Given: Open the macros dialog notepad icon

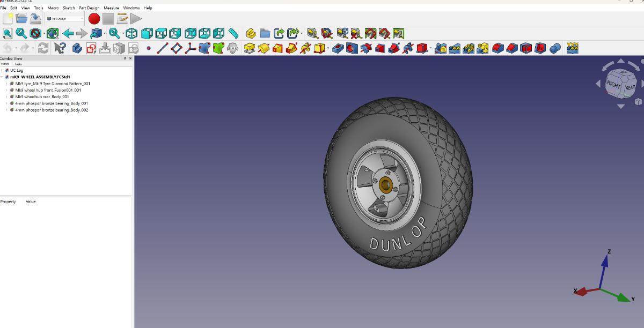Looking at the screenshot, I should (122, 19).
